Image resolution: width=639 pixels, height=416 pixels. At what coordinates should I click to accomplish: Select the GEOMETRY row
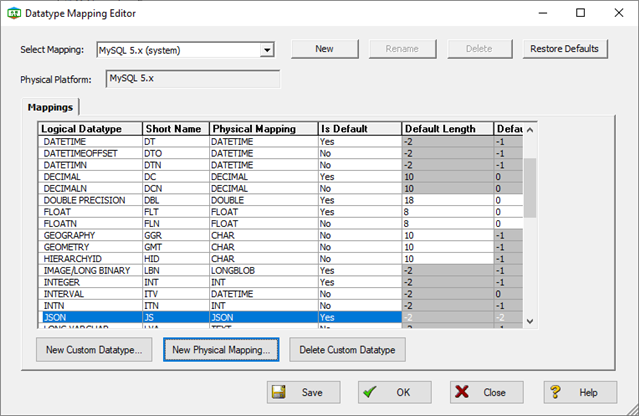pos(281,247)
